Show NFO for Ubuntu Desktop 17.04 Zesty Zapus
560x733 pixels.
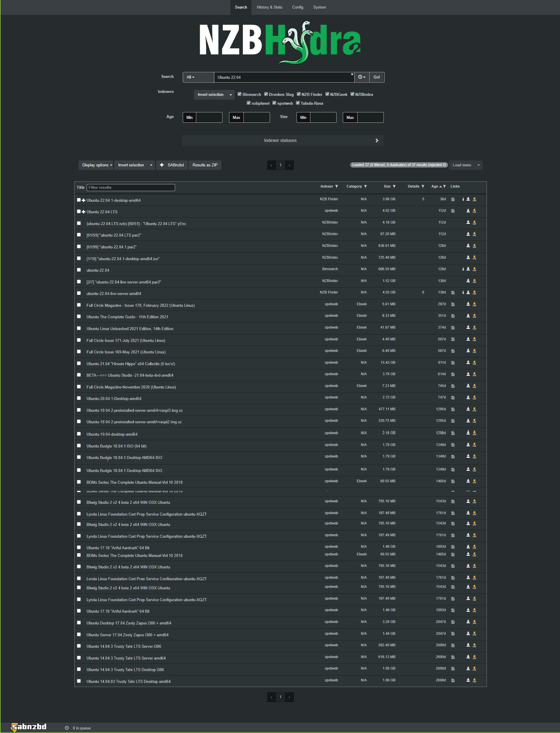pos(453,622)
